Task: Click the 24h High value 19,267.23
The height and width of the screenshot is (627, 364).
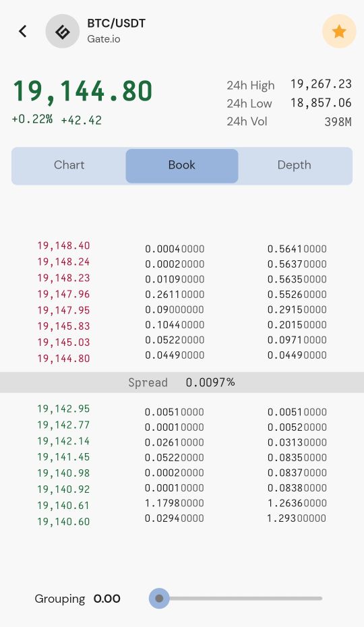Action: [322, 84]
